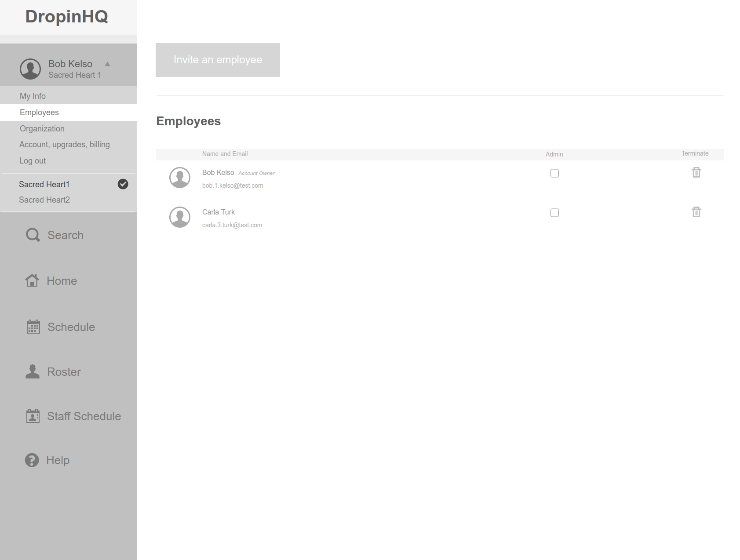Toggle Admin checkbox for Carla Turk
The height and width of the screenshot is (560, 740).
555,213
